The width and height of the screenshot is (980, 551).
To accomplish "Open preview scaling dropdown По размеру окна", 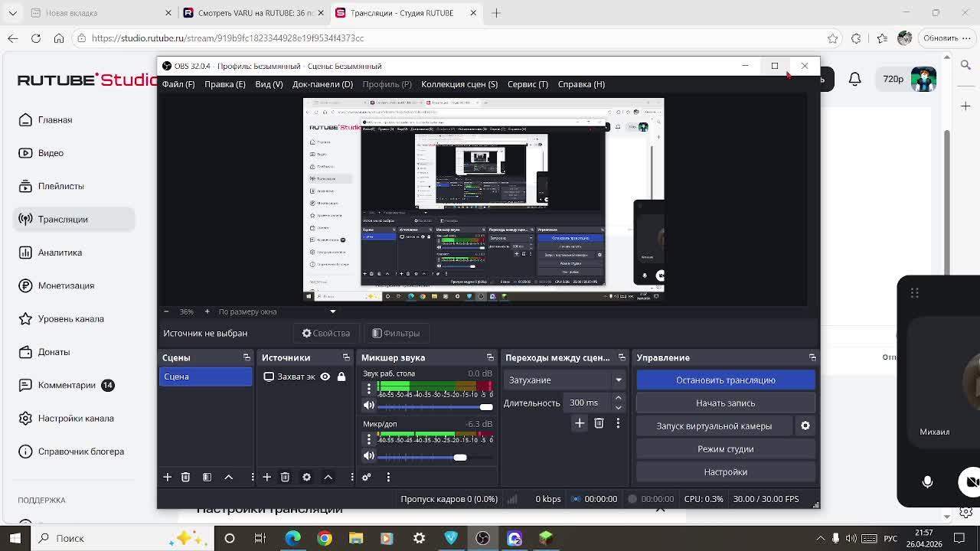I will [276, 311].
